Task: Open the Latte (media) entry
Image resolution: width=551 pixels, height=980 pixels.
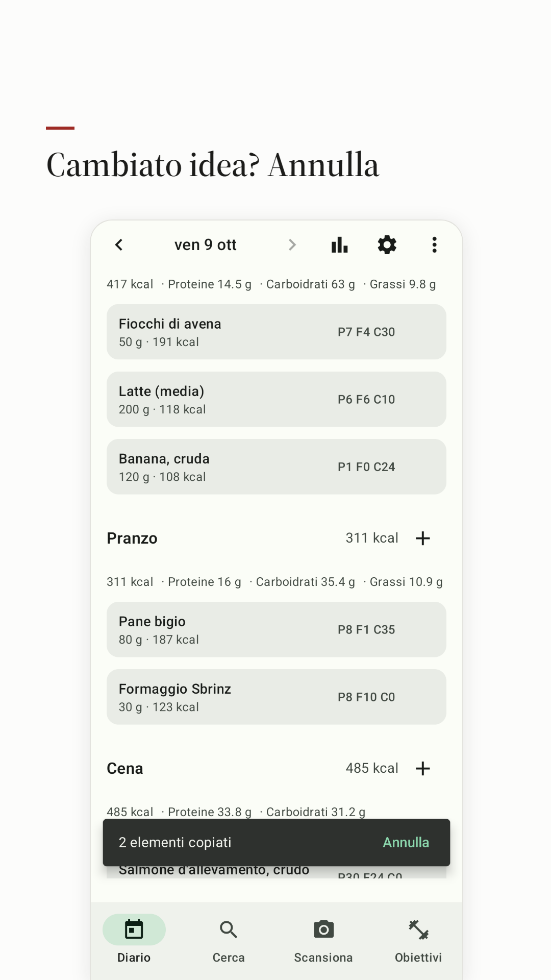Action: pyautogui.click(x=277, y=399)
